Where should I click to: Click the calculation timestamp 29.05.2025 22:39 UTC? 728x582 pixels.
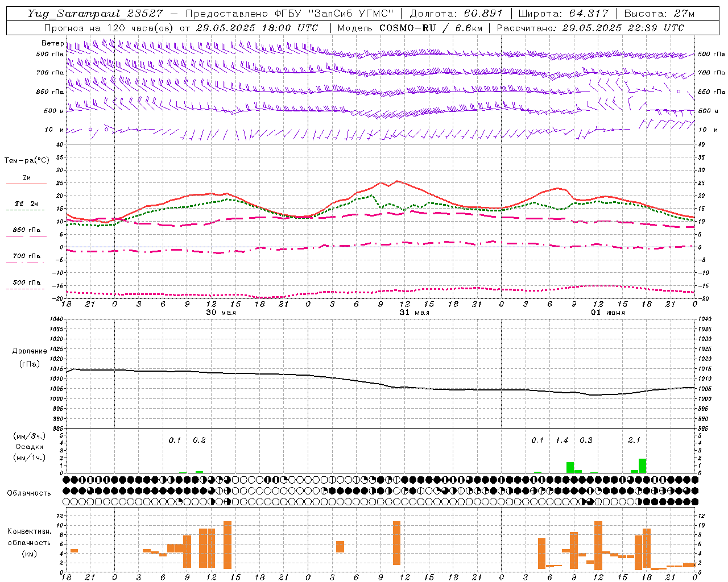(x=623, y=28)
